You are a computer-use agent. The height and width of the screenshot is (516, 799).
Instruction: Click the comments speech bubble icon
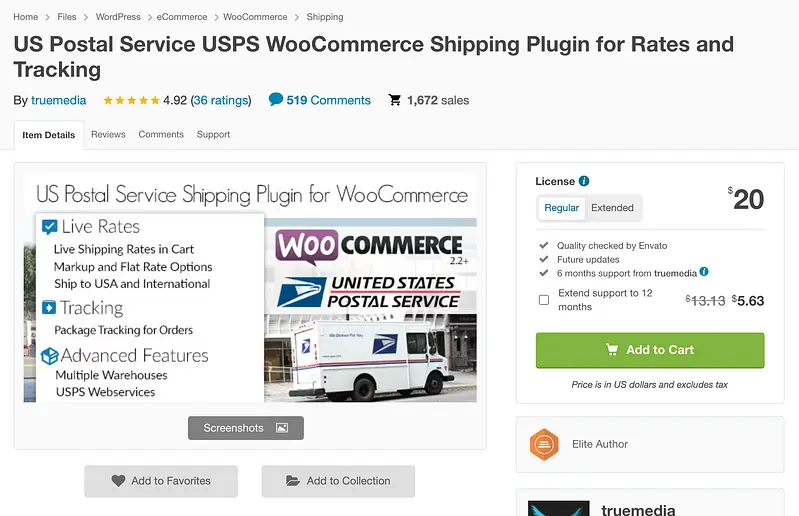coord(276,100)
